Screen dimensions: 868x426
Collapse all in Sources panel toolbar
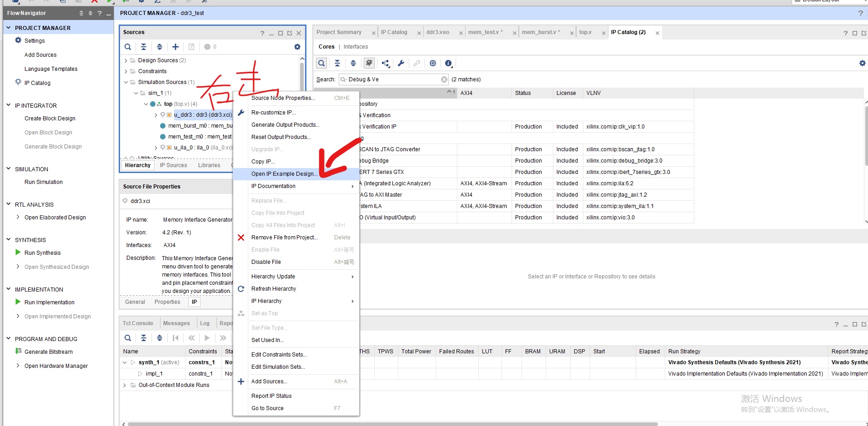(144, 47)
